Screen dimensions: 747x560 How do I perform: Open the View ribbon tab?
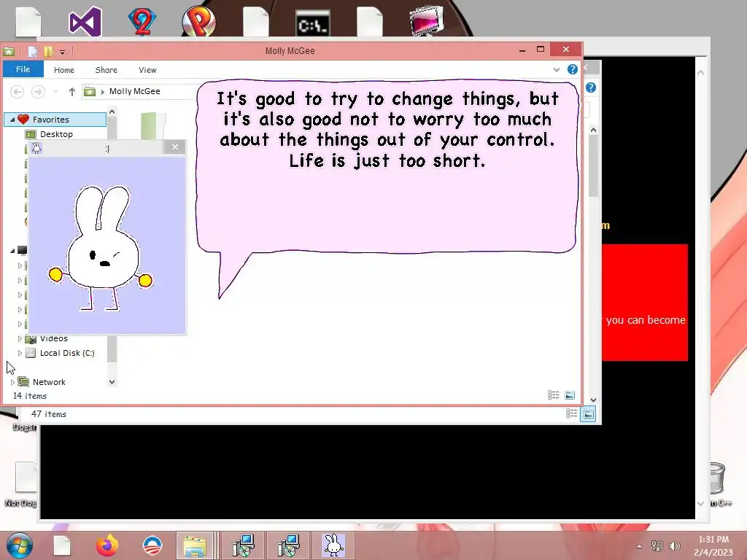147,70
